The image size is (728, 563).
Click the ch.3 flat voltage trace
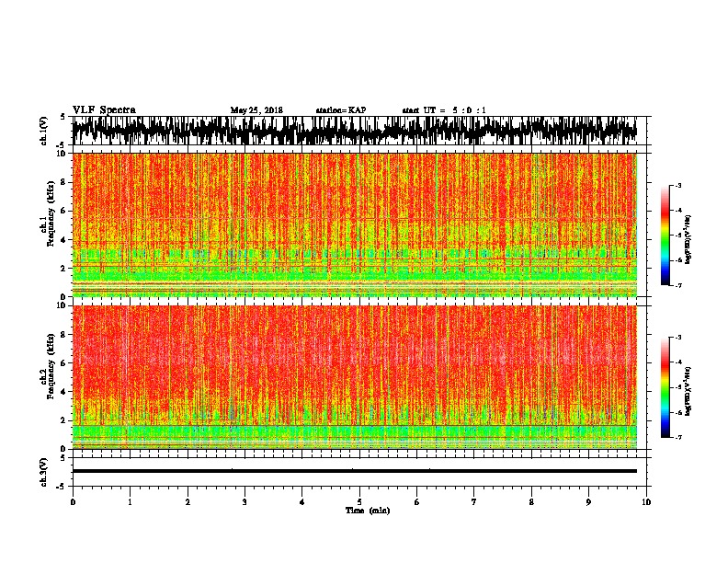point(354,471)
